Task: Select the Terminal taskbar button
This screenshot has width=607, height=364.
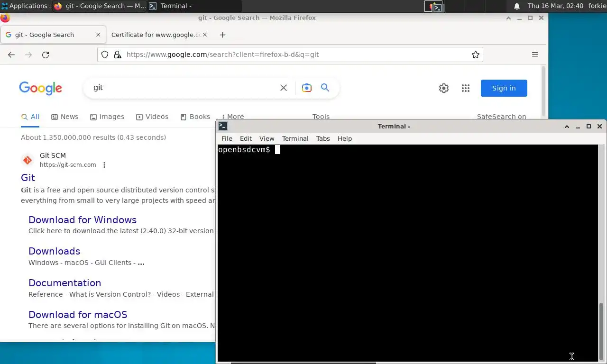Action: 194,6
